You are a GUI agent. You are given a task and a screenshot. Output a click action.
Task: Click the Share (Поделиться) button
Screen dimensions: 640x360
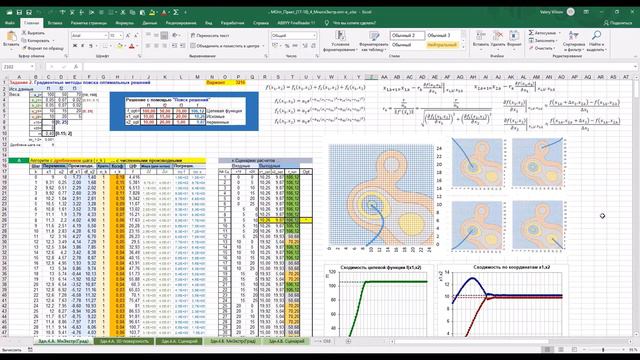tap(618, 23)
